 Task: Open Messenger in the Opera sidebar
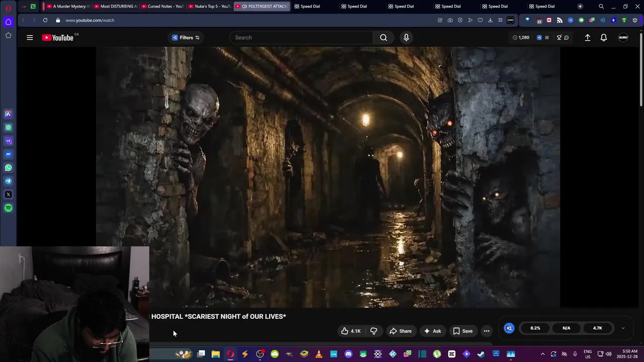[8, 154]
